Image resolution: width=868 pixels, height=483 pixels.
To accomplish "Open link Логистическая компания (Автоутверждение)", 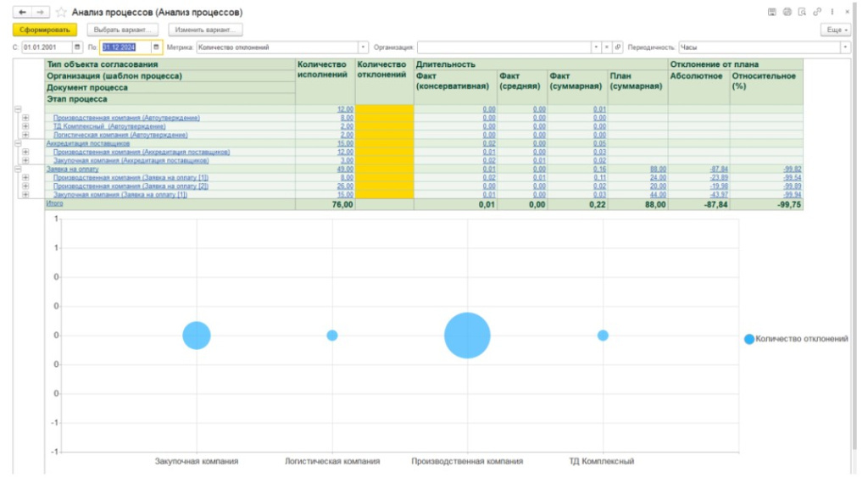I will [x=120, y=135].
